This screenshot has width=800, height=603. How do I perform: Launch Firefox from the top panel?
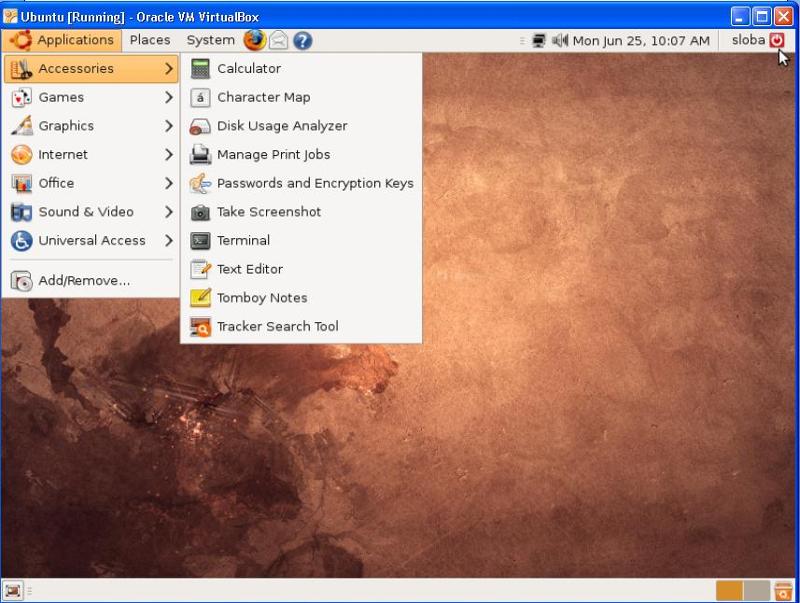coord(255,40)
